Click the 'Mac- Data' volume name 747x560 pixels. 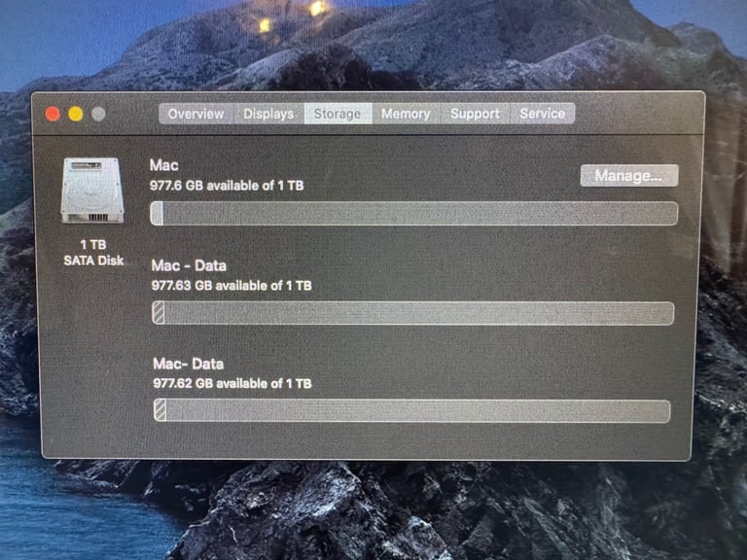click(x=188, y=364)
